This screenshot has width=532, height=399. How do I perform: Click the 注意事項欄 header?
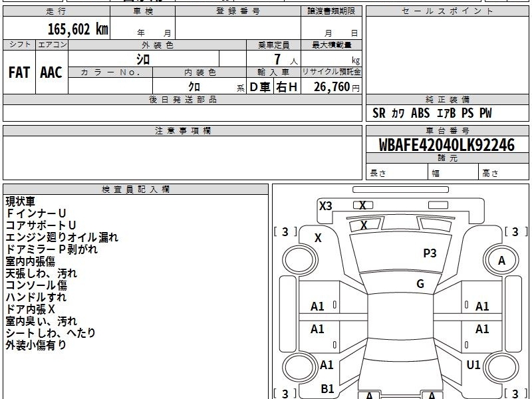tap(182, 130)
